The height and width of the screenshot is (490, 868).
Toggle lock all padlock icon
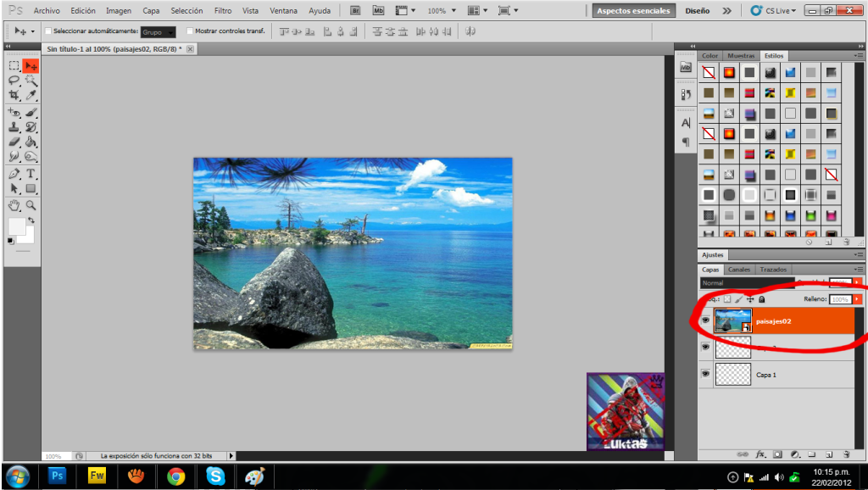[x=762, y=299]
